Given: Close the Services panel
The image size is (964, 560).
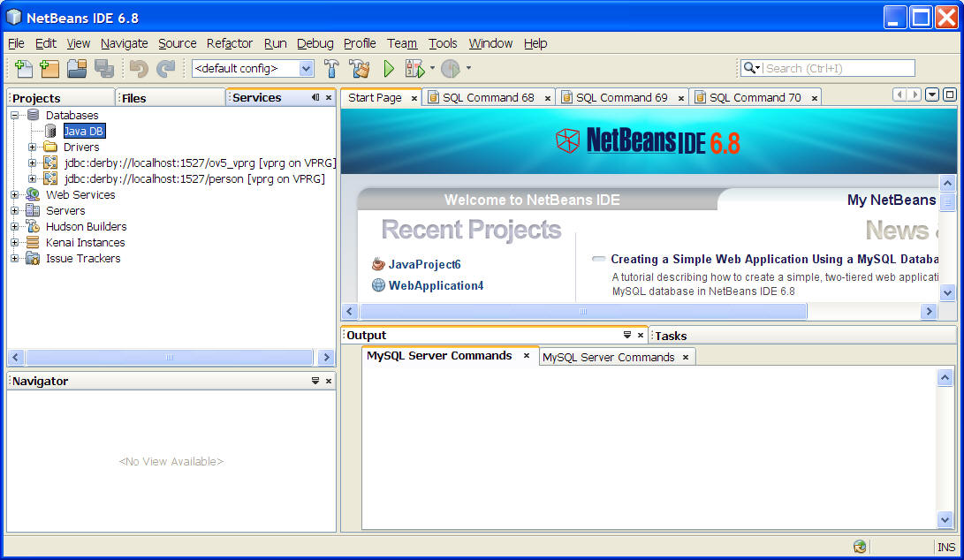Looking at the screenshot, I should 329,98.
